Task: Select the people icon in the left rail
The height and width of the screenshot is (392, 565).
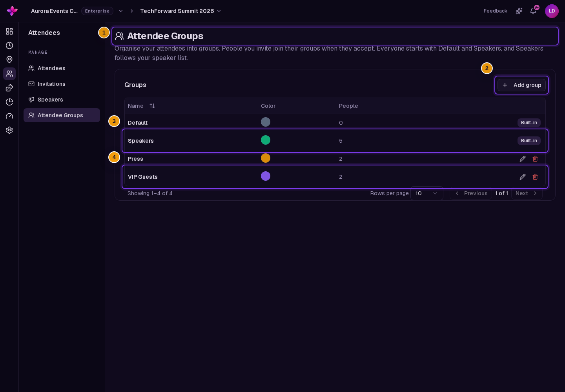Action: pos(9,74)
